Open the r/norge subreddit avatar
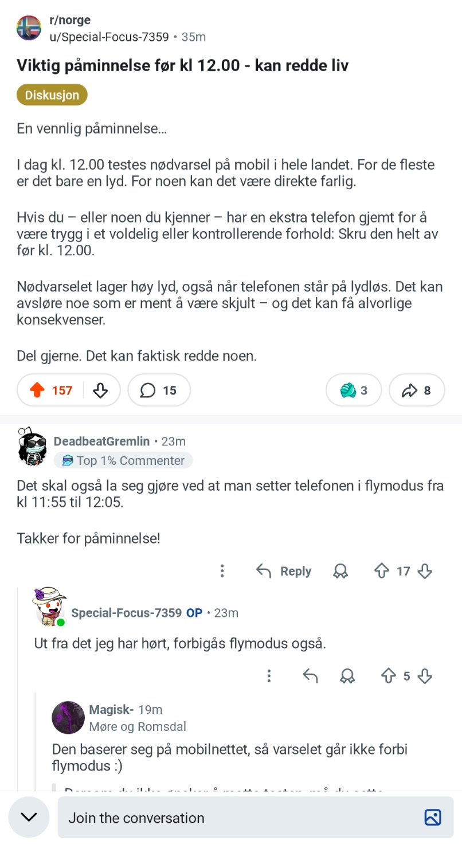This screenshot has width=462, height=868. click(29, 28)
